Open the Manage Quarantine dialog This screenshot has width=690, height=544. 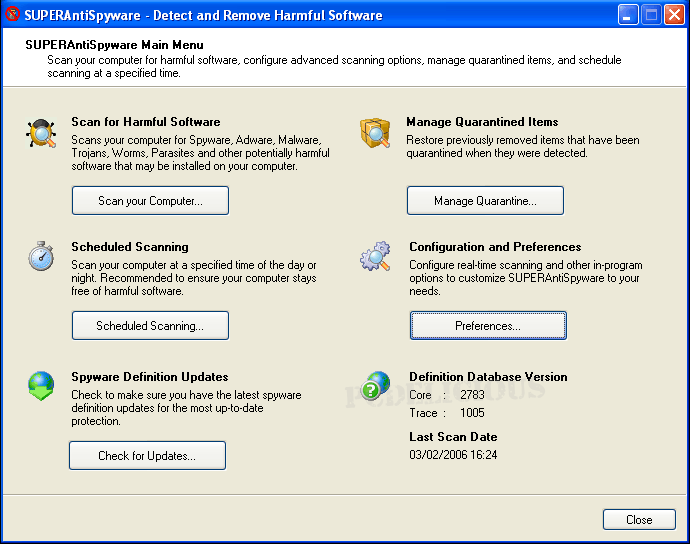pyautogui.click(x=485, y=201)
